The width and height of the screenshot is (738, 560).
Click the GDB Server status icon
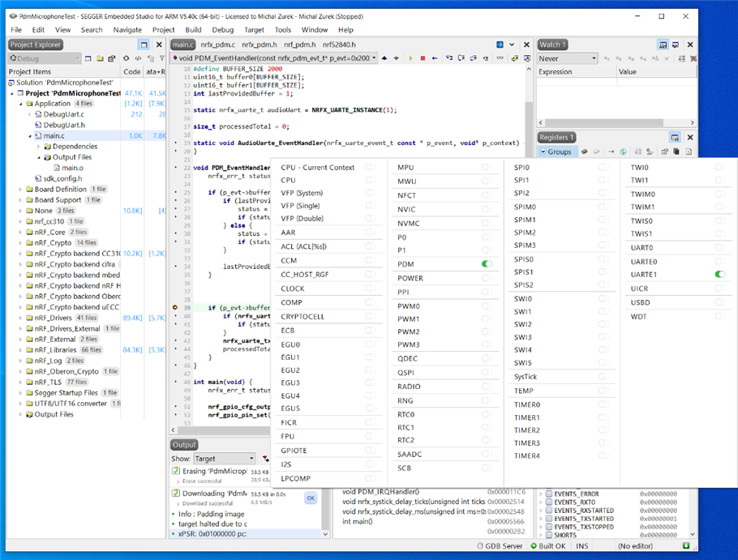tap(480, 546)
